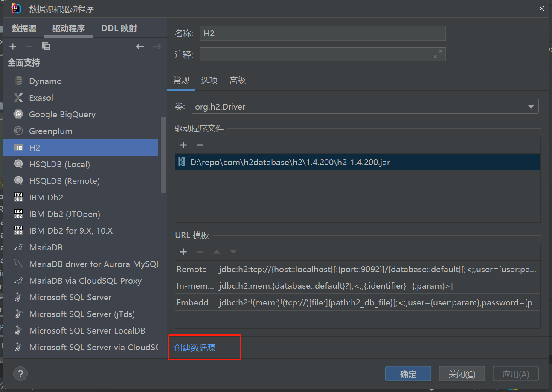This screenshot has width=552, height=392.
Task: Click the 确定 button
Action: click(x=408, y=374)
